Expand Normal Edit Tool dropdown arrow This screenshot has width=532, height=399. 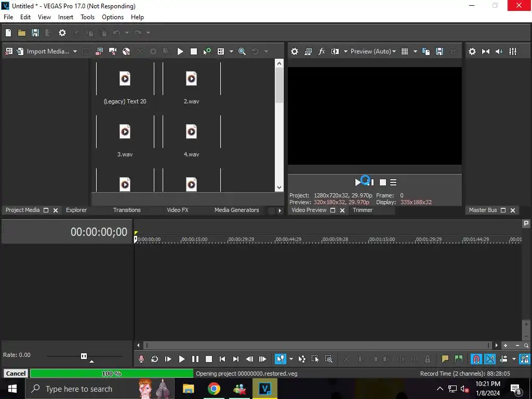tap(291, 359)
